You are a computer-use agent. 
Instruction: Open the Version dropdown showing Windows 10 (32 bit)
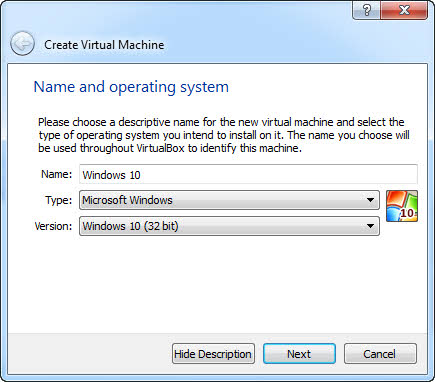point(229,226)
